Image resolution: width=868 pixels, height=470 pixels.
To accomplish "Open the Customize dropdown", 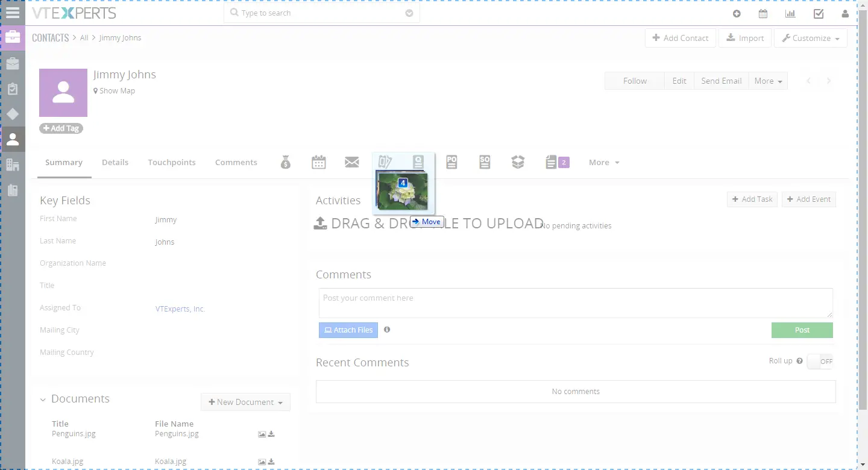I will 810,38.
